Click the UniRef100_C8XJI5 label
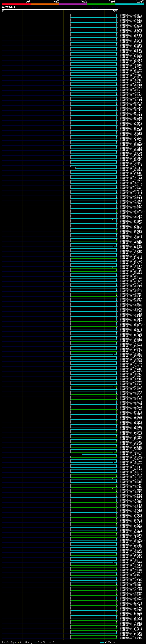146x644 pixels. click(131, 578)
